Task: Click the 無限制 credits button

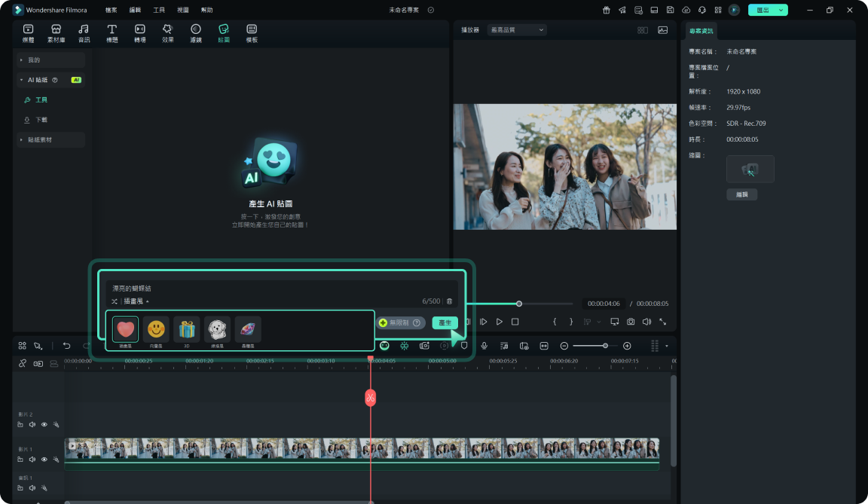Action: click(400, 322)
